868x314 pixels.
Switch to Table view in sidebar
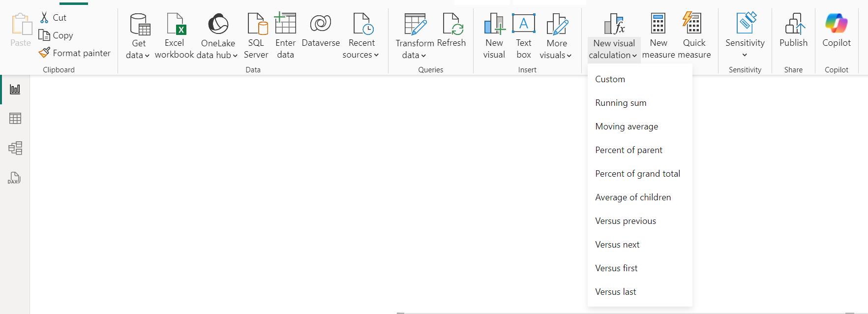15,119
